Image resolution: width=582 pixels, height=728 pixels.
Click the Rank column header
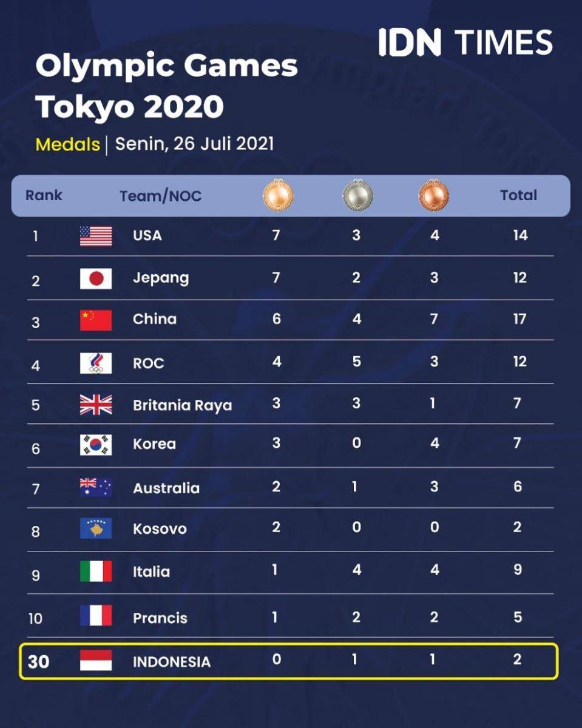click(x=44, y=195)
